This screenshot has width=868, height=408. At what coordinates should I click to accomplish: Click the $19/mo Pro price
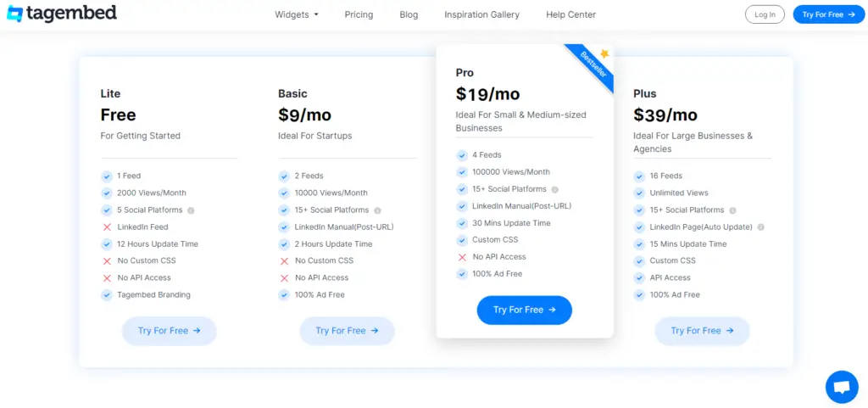pyautogui.click(x=487, y=94)
